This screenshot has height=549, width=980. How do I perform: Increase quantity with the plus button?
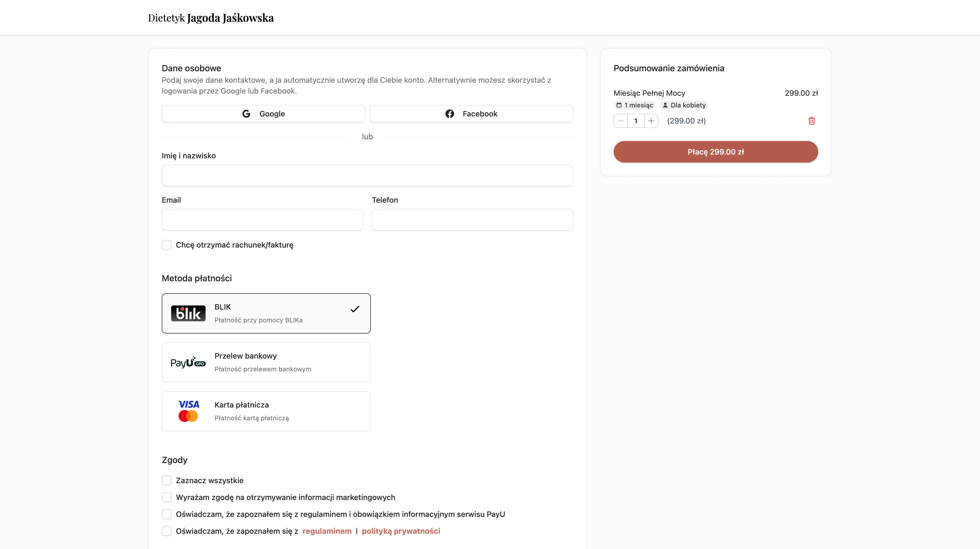(651, 121)
